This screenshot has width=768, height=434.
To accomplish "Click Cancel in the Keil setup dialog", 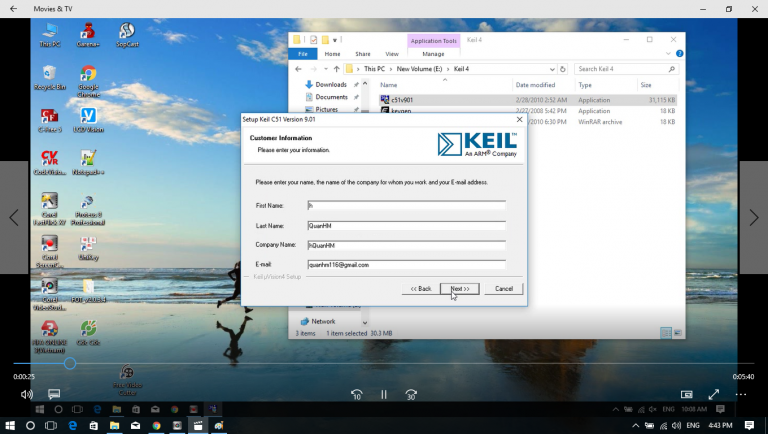I will click(x=504, y=289).
